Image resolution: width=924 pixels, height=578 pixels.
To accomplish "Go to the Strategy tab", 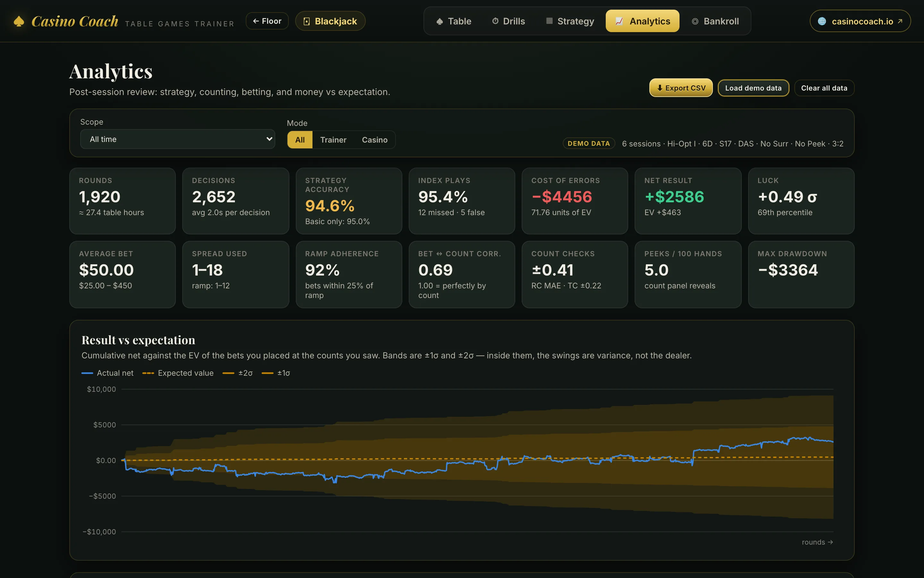I will coord(570,22).
